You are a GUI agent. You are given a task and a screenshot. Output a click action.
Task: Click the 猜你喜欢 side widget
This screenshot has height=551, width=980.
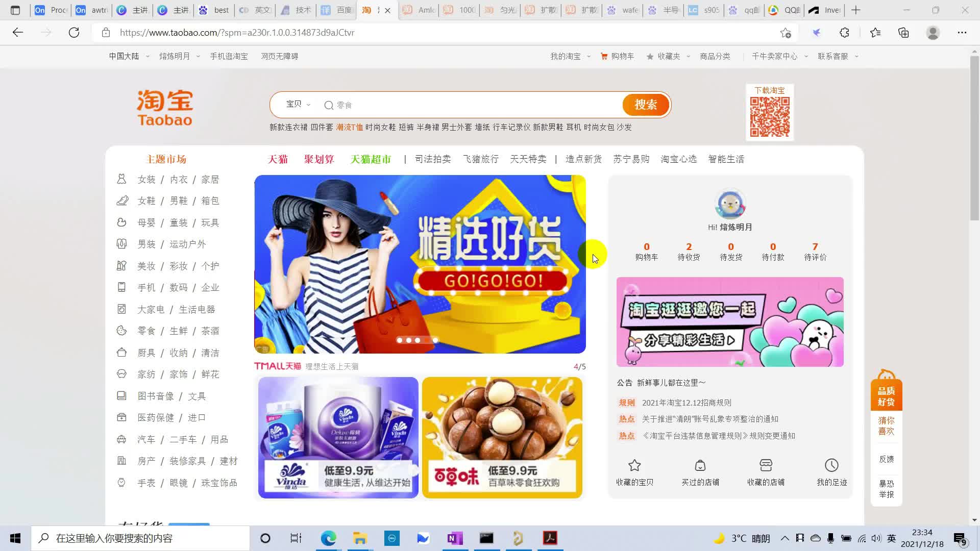886,425
